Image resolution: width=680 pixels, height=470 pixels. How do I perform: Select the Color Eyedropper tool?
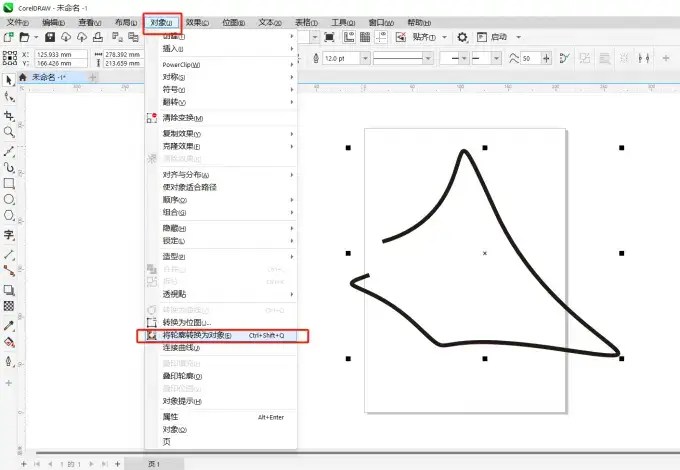click(x=9, y=326)
